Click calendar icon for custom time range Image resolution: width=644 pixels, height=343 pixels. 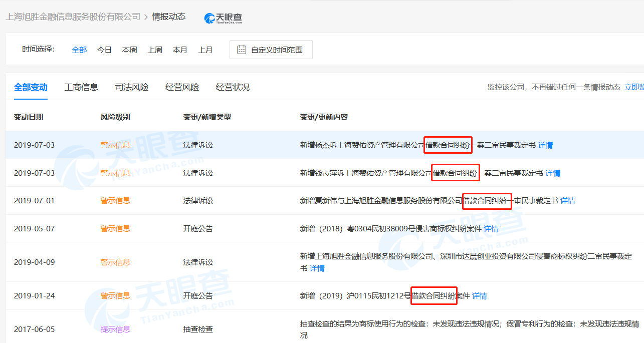pyautogui.click(x=242, y=50)
